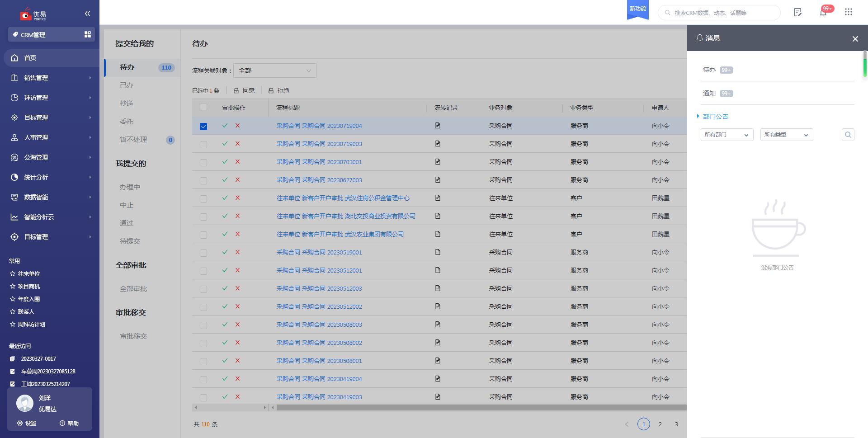This screenshot has height=438, width=868.
Task: Click the 同意 batch approve button
Action: (x=244, y=90)
